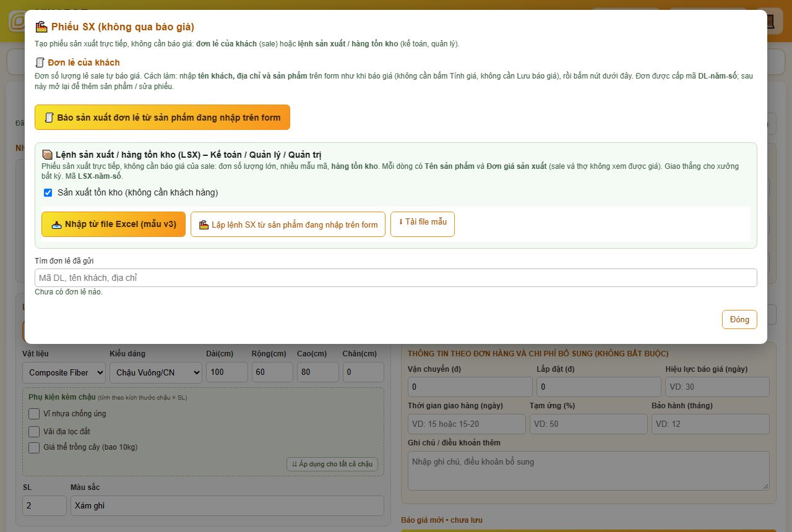
Task: Focus the 'Mã DL, tên khách, địa chỉ' search field
Action: (396, 278)
